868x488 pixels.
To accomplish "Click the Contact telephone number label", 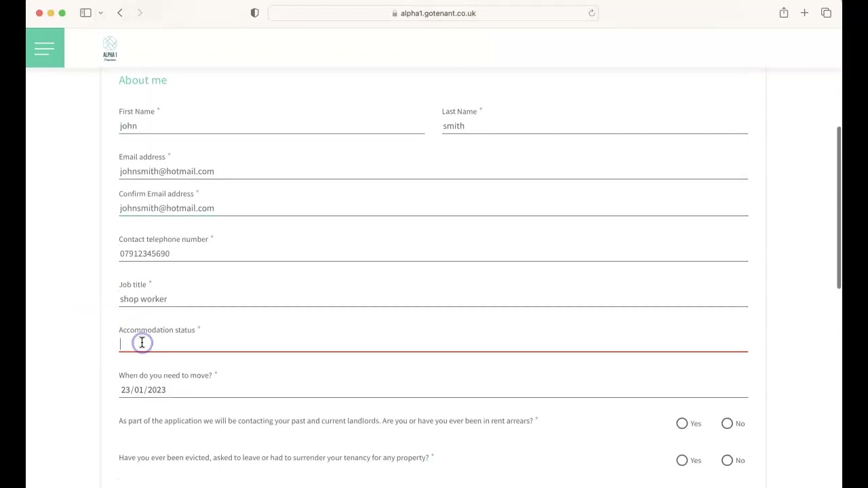I will pos(163,239).
